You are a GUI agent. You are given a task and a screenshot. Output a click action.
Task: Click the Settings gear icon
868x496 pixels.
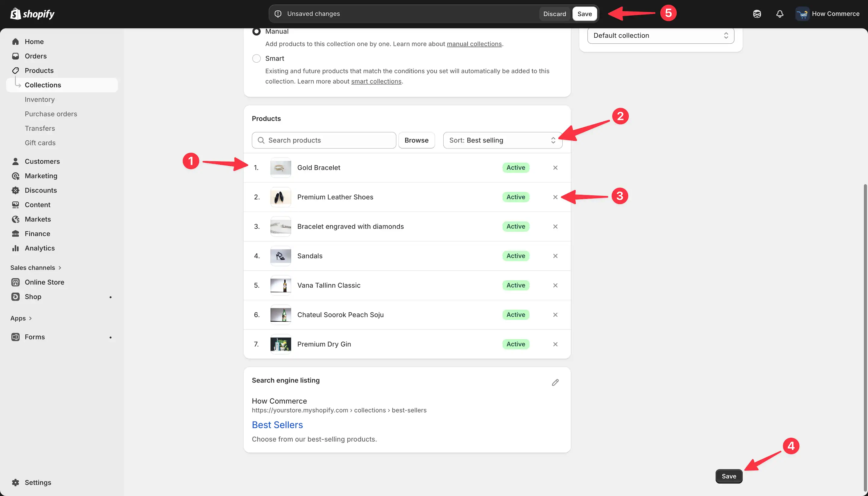tap(15, 483)
